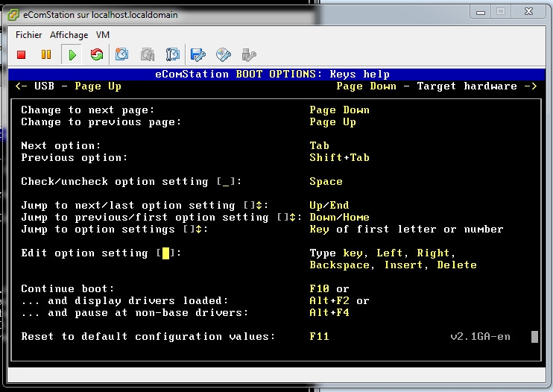
Task: Click the "<- USB - Page Up" header
Action: click(68, 86)
